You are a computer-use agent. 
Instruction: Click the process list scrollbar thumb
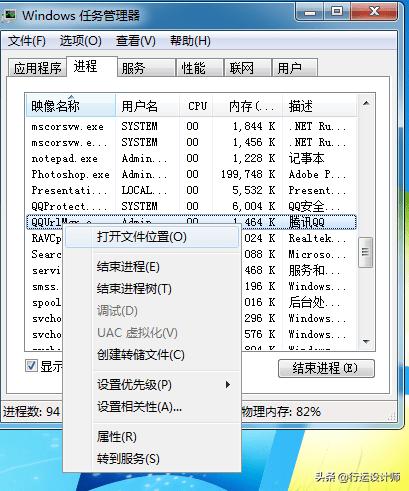(365, 252)
